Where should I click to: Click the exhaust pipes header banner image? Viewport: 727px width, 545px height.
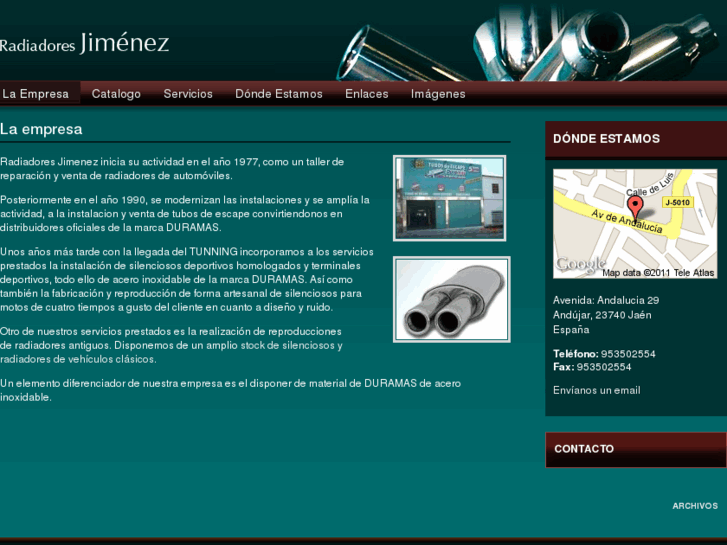(x=529, y=41)
